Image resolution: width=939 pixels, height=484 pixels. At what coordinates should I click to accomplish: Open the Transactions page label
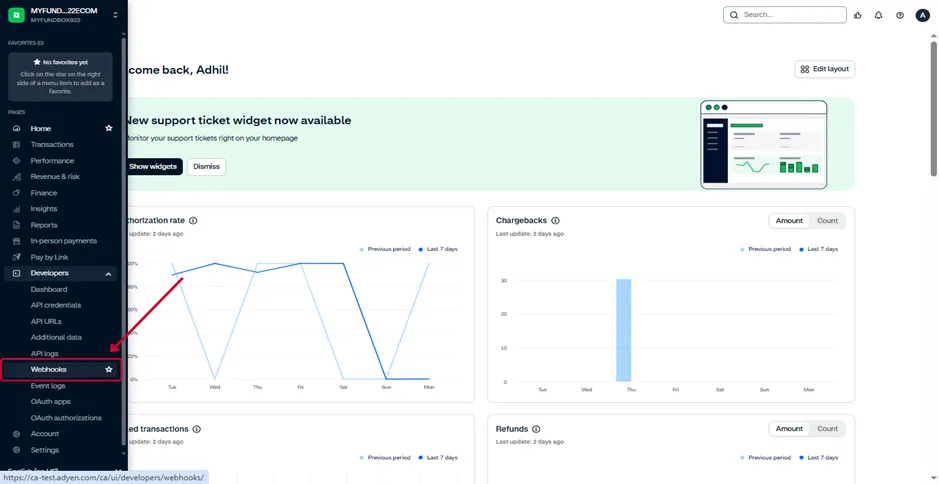[52, 144]
